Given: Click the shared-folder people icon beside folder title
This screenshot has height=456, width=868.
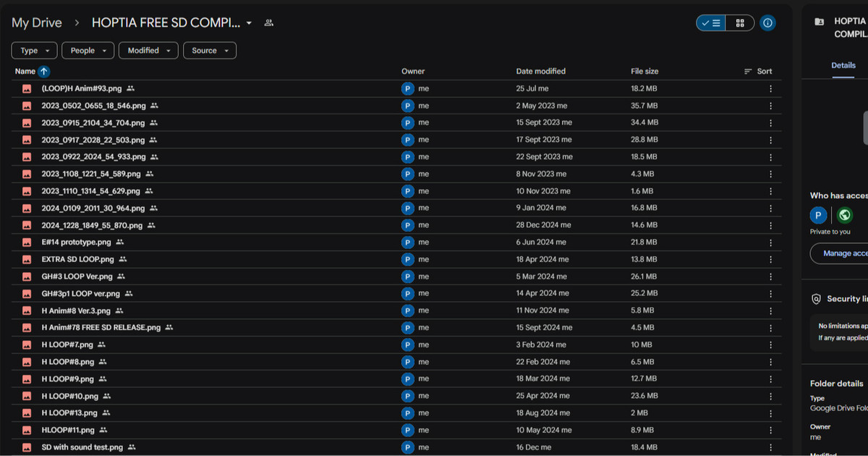Looking at the screenshot, I should coord(269,23).
